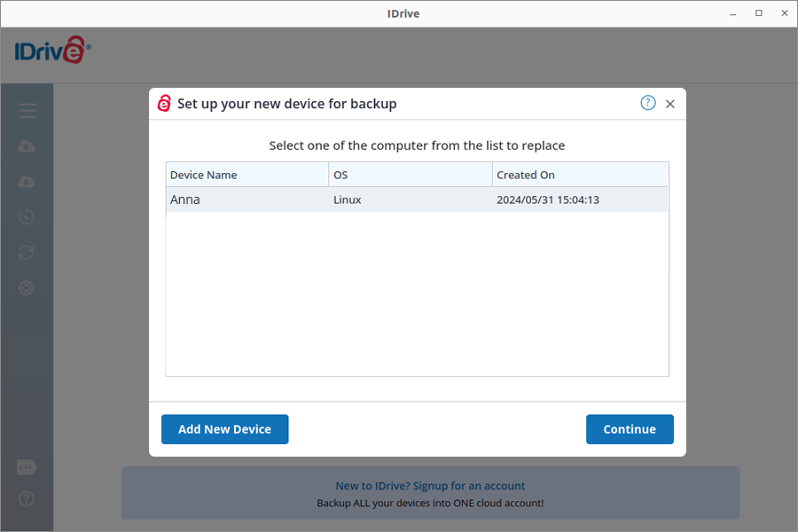Image resolution: width=798 pixels, height=532 pixels.
Task: Click the red IDrive icon in dialog title
Action: (x=164, y=104)
